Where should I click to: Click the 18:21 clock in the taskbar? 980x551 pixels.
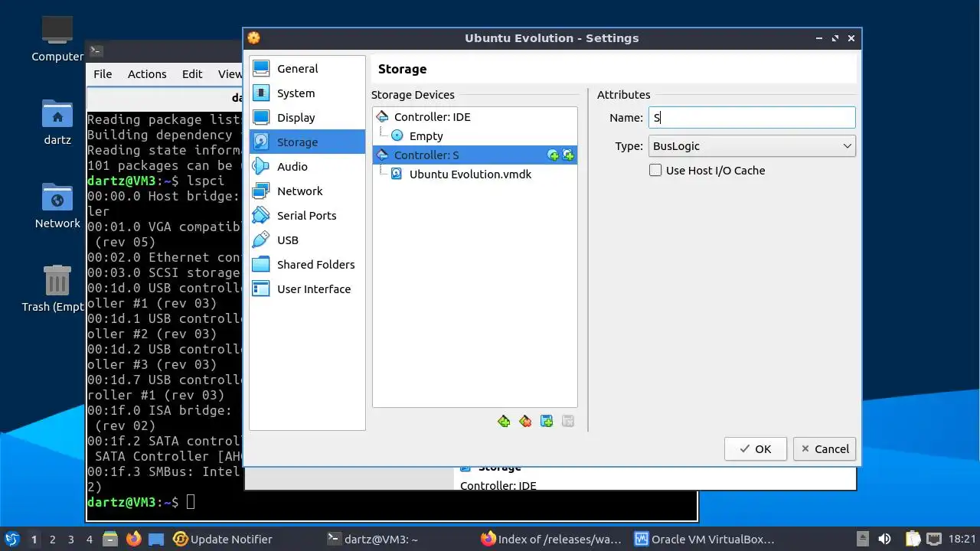962,540
